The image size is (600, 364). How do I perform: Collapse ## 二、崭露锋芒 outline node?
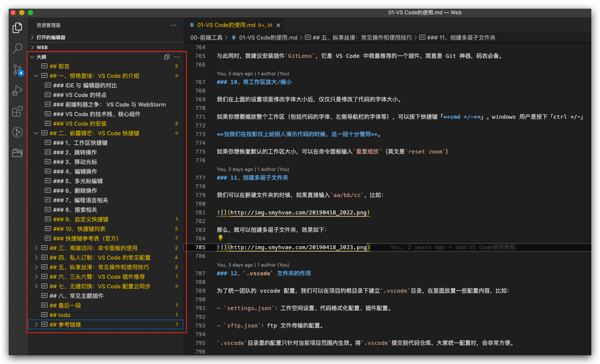click(37, 133)
